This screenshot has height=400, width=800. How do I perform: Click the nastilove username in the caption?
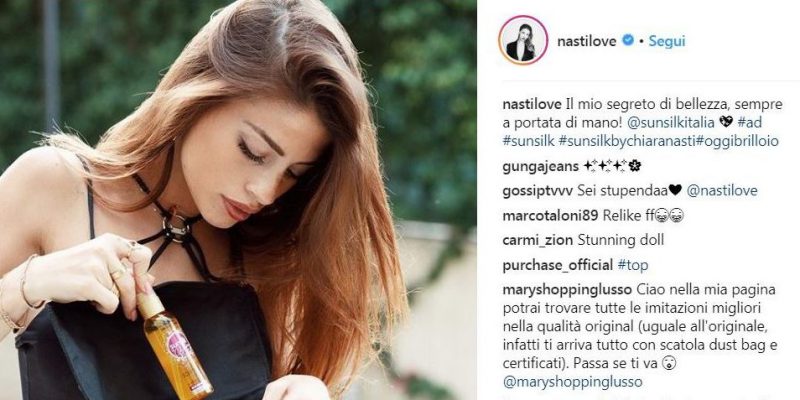click(x=533, y=105)
